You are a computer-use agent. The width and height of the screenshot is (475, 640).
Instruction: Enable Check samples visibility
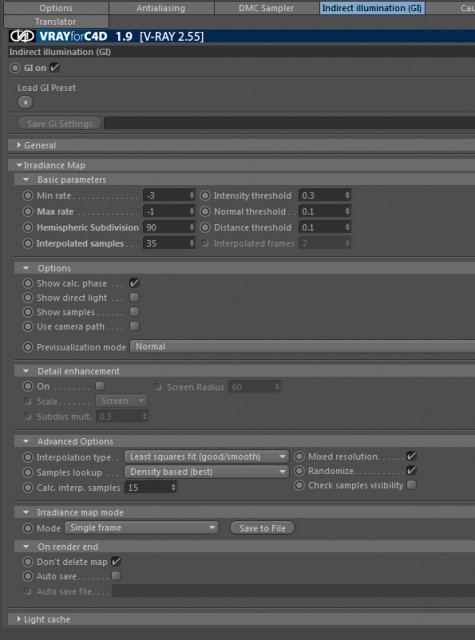[x=412, y=485]
